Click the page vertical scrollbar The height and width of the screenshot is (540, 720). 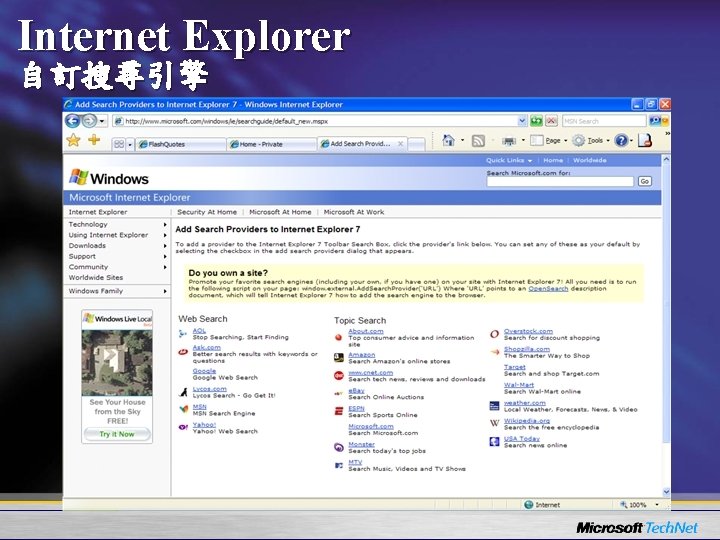(666, 326)
